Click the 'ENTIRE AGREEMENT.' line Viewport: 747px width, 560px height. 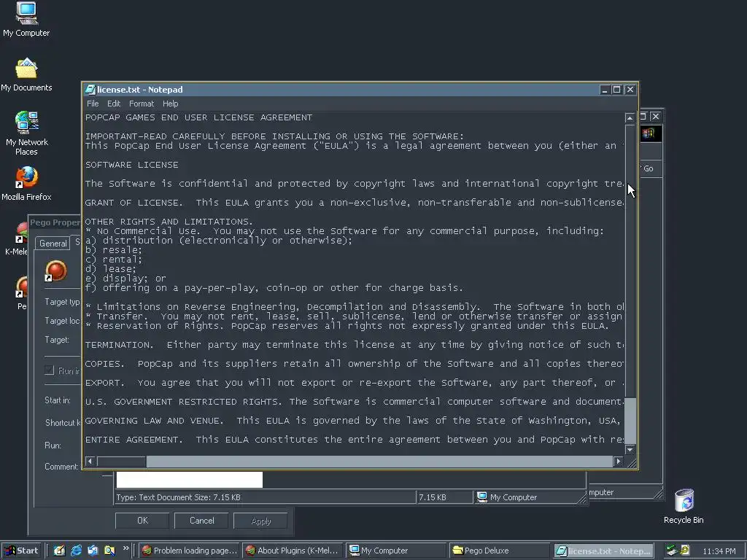354,440
